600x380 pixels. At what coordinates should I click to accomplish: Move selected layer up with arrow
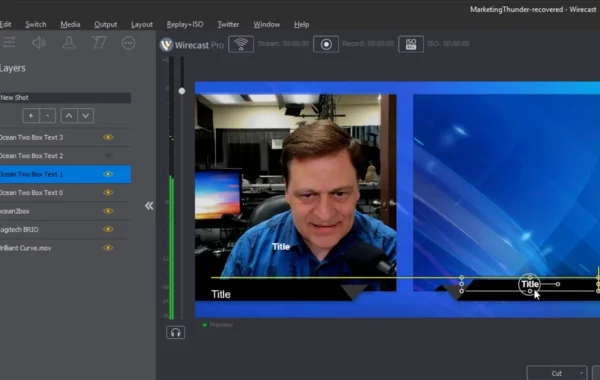(69, 116)
